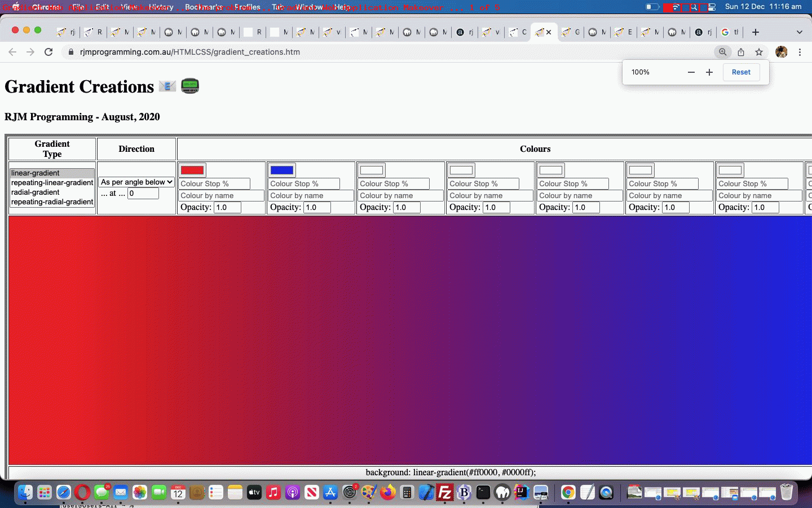
Task: Go back with the browser back arrow
Action: click(x=12, y=52)
